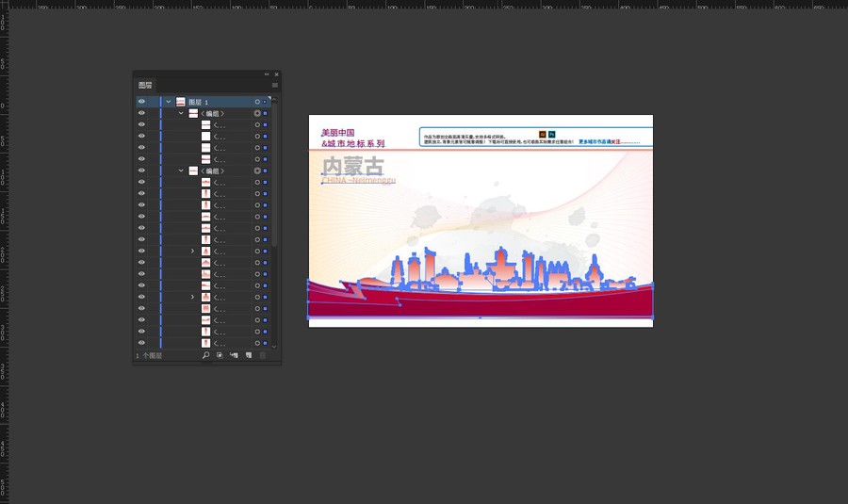Click the blue 更多城市作品请关注 text

[x=600, y=141]
